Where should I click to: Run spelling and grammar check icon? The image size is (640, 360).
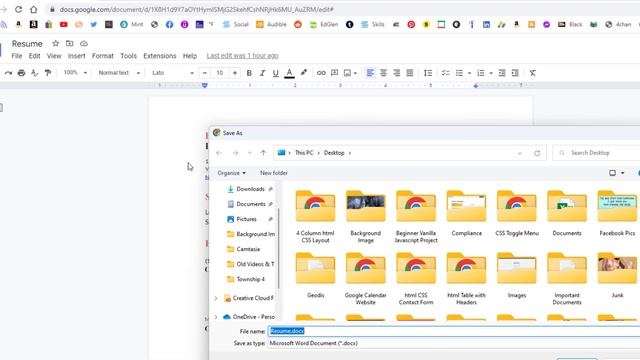pos(34,73)
